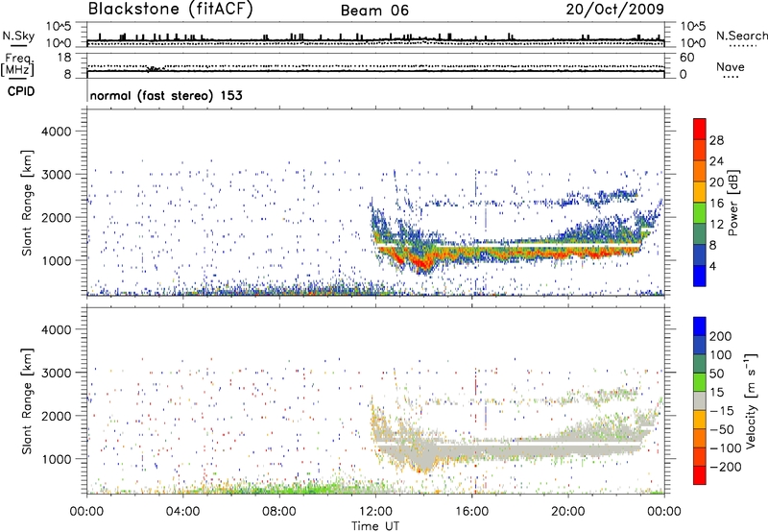This screenshot has width=768, height=532.
Task: Click the '16:00' time axis label
Action: (471, 512)
